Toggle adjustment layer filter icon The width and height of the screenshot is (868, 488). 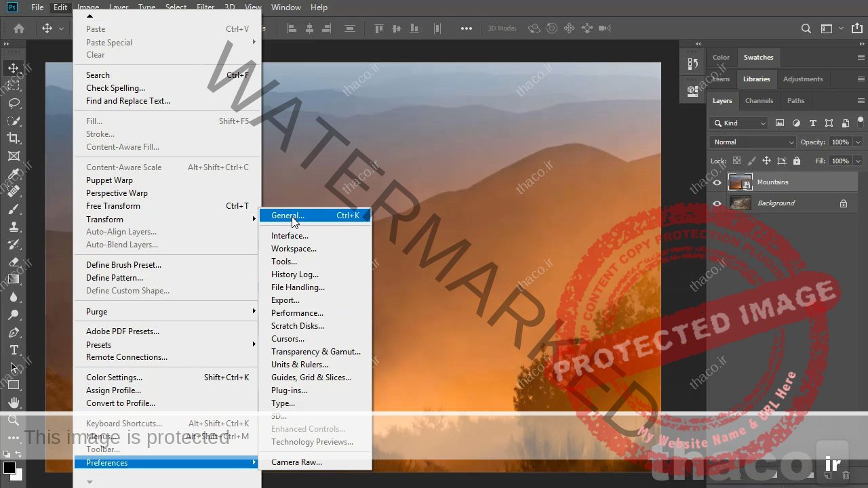tap(796, 123)
